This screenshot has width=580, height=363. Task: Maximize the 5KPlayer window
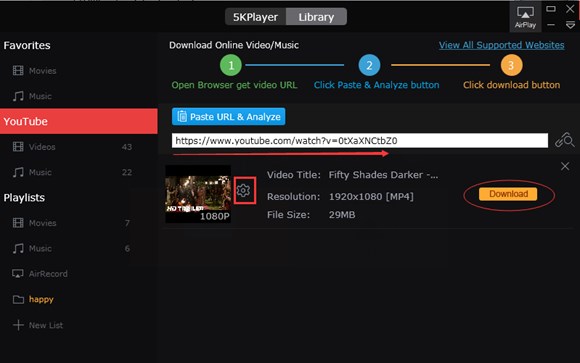[551, 9]
